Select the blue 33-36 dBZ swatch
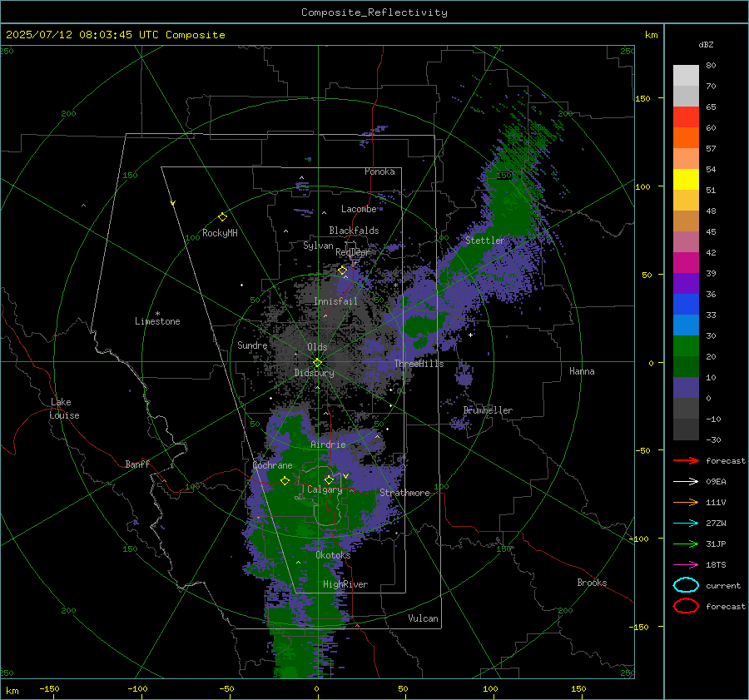Image resolution: width=749 pixels, height=700 pixels. pos(686,305)
